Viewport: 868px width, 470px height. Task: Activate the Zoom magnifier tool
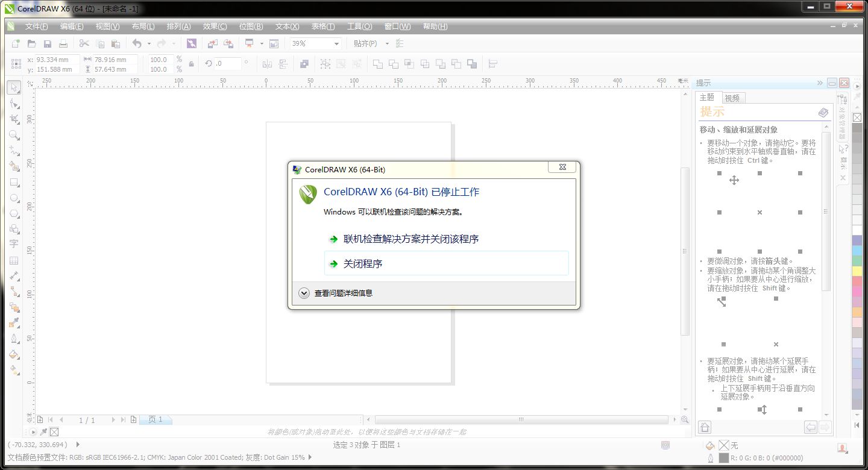pos(14,134)
